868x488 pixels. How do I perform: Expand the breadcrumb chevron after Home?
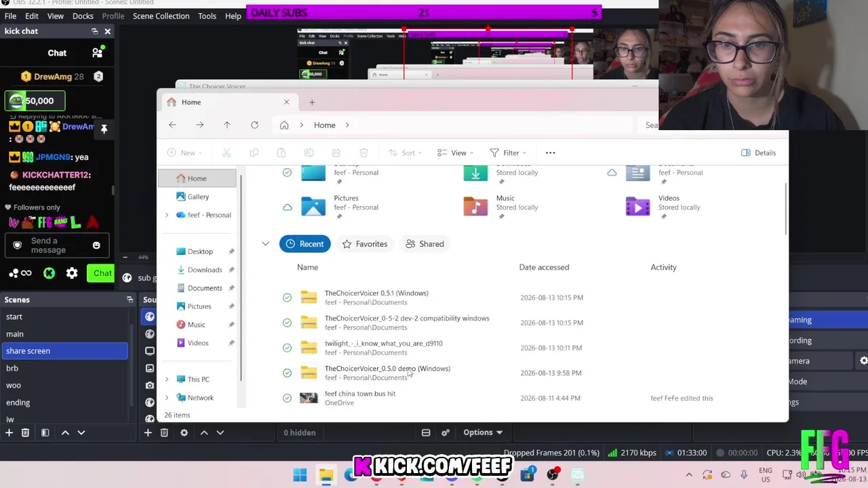347,125
